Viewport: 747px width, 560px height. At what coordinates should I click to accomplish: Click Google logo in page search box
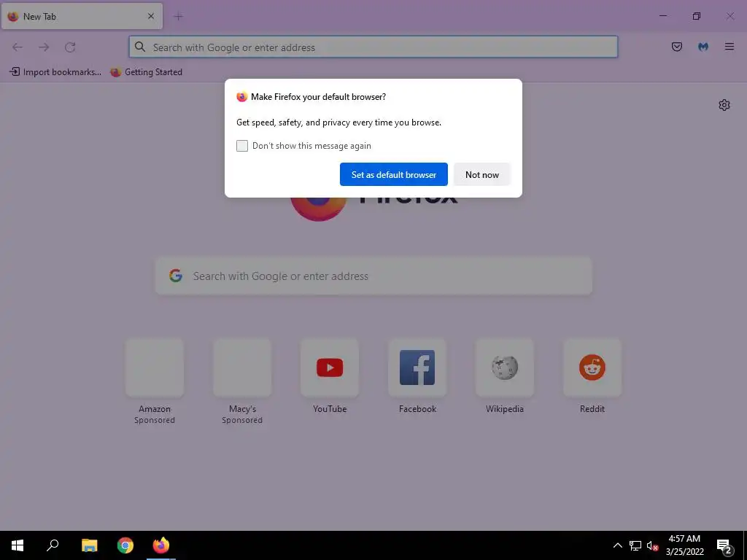[x=176, y=276]
